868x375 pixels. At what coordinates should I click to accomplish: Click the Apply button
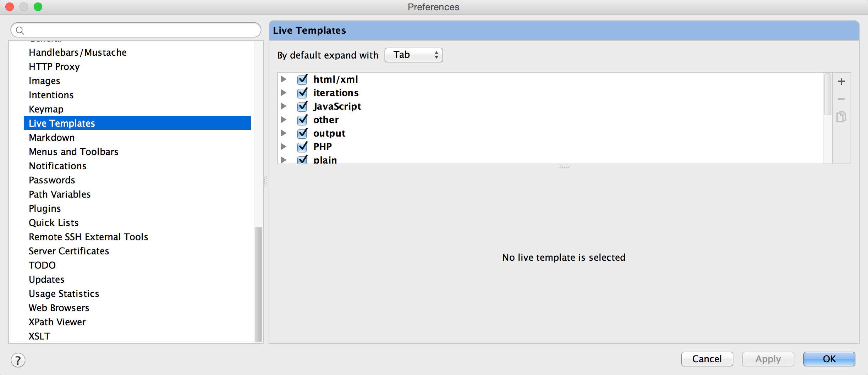coord(768,359)
